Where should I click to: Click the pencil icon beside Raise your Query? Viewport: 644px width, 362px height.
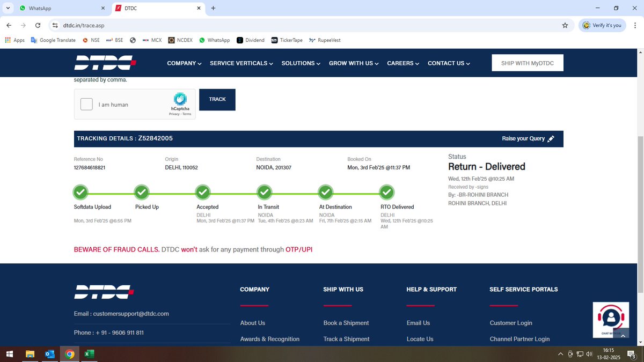coord(551,138)
